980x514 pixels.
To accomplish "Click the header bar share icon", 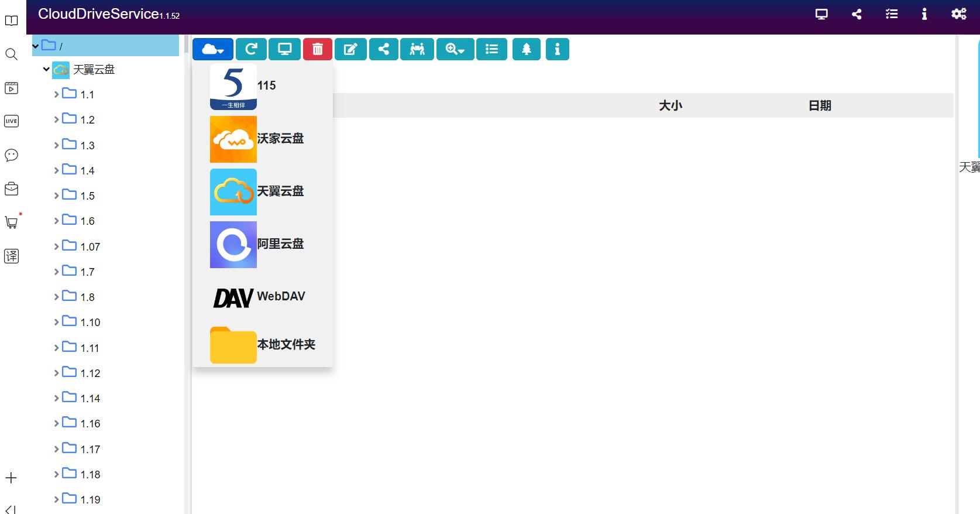I will (857, 14).
